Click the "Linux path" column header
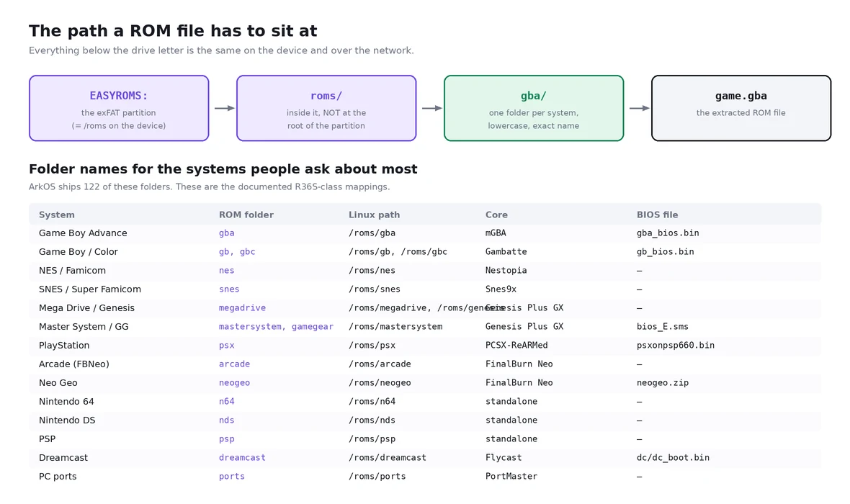The height and width of the screenshot is (504, 850). [x=374, y=215]
